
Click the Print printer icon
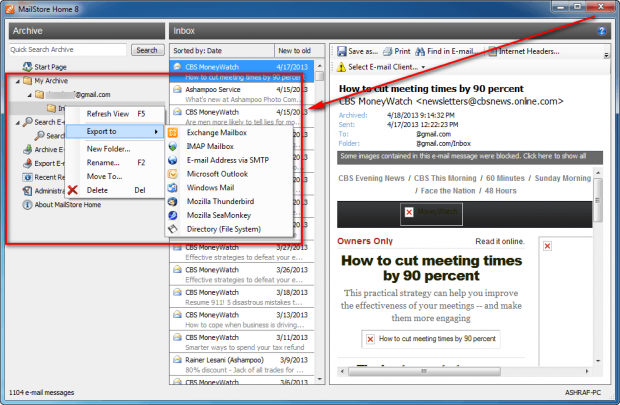point(388,51)
